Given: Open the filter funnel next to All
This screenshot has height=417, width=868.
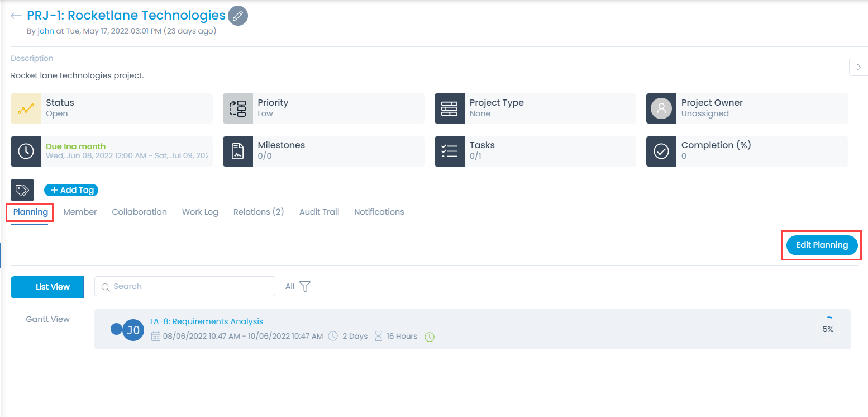Looking at the screenshot, I should 305,286.
